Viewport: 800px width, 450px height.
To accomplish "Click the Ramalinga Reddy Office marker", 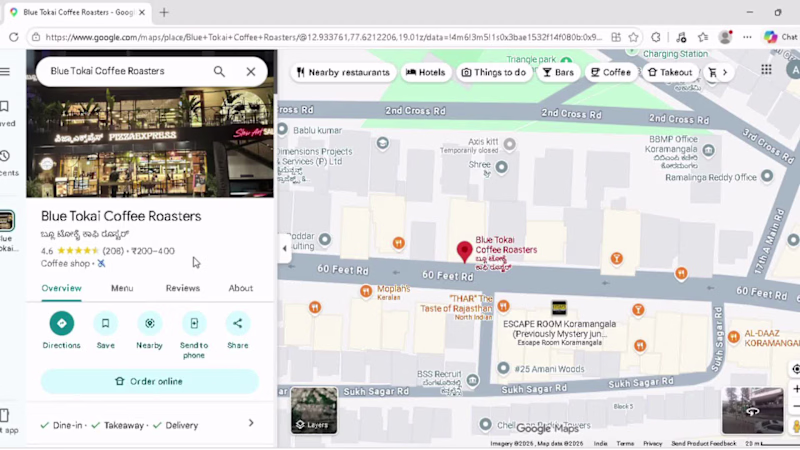I will coord(767,176).
